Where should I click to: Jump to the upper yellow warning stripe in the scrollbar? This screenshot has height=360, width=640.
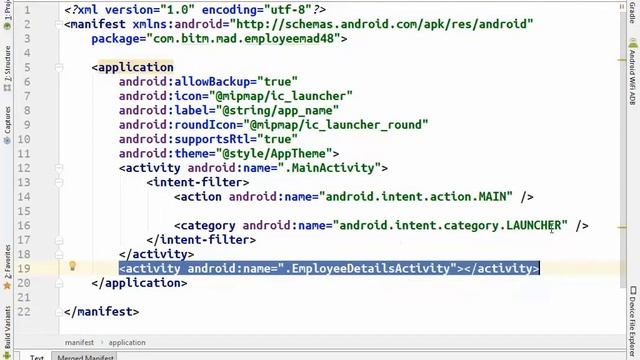pos(622,60)
